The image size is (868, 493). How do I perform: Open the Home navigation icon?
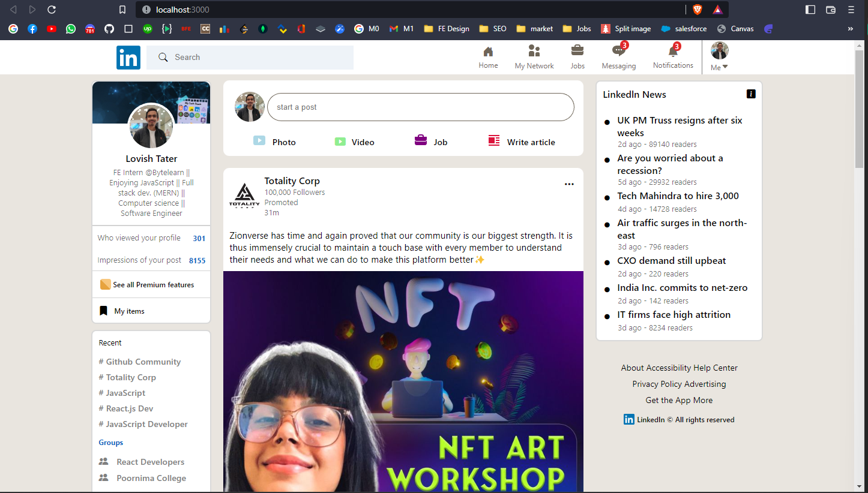(488, 52)
